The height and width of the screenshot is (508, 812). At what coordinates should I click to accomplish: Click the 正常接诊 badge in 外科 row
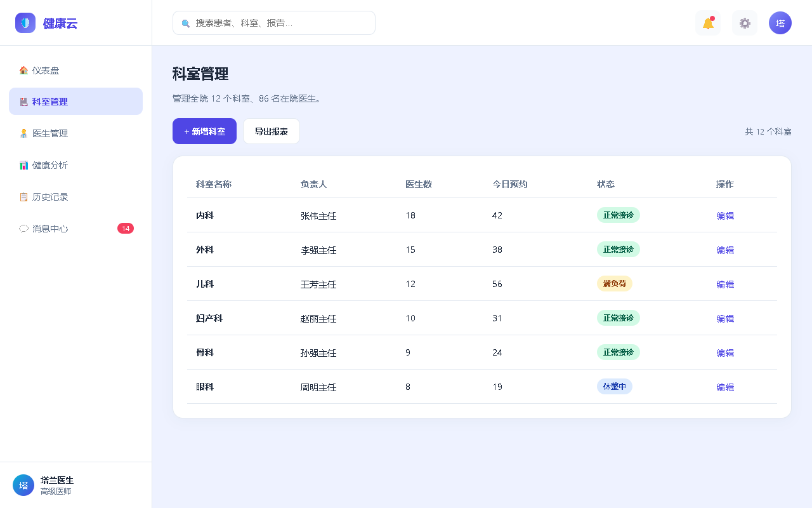click(619, 250)
